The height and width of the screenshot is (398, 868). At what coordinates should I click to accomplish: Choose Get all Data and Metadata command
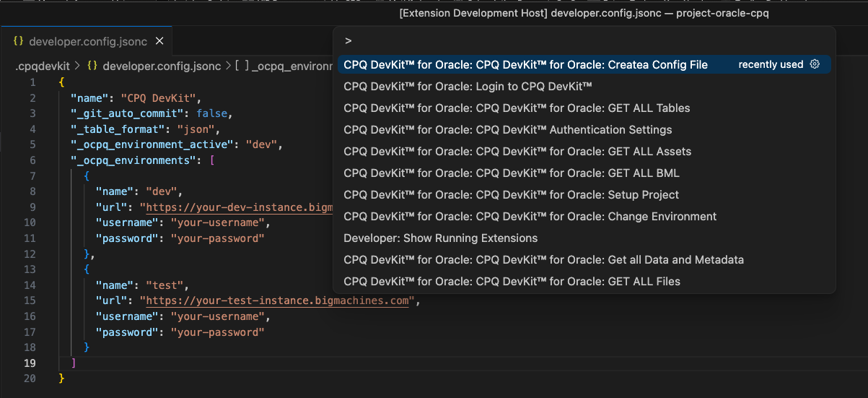[584, 259]
